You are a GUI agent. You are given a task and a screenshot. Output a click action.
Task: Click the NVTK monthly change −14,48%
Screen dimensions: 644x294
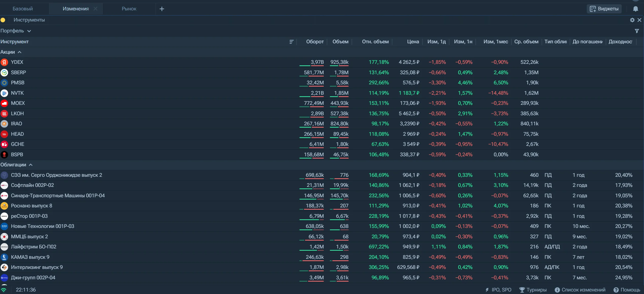498,93
